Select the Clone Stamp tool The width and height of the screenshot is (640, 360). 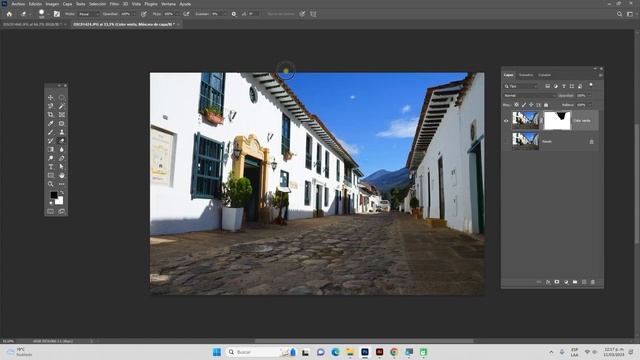click(x=62, y=132)
